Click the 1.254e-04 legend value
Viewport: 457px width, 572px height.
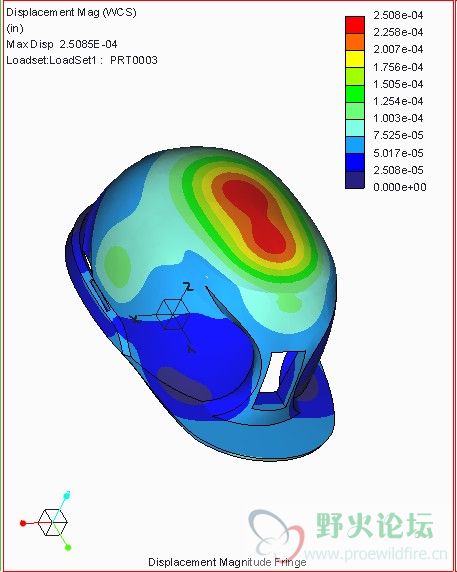(398, 101)
